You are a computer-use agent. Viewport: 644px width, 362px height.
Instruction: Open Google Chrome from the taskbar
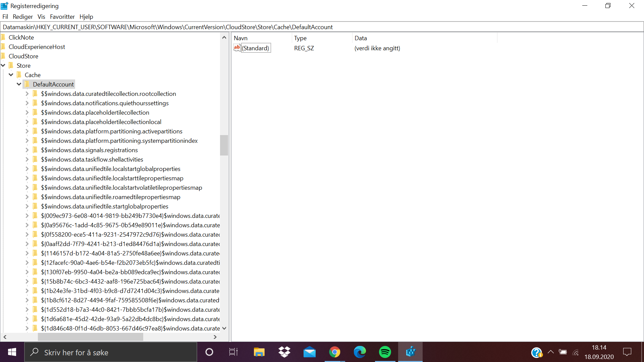coord(334,352)
